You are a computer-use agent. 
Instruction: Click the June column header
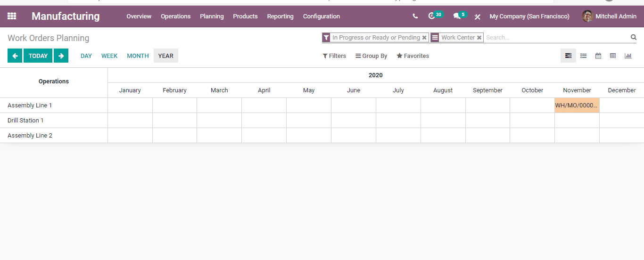pos(354,90)
